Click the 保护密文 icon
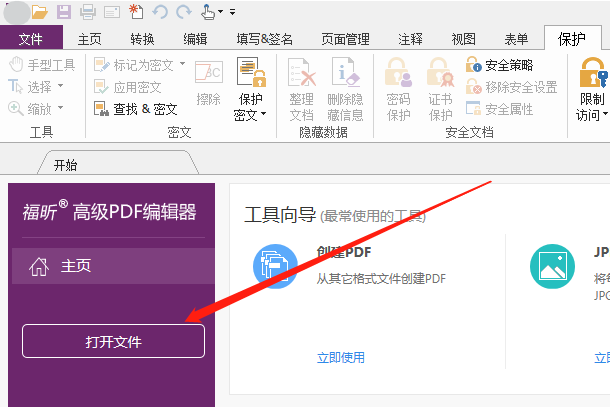This screenshot has height=407, width=610. [251, 72]
